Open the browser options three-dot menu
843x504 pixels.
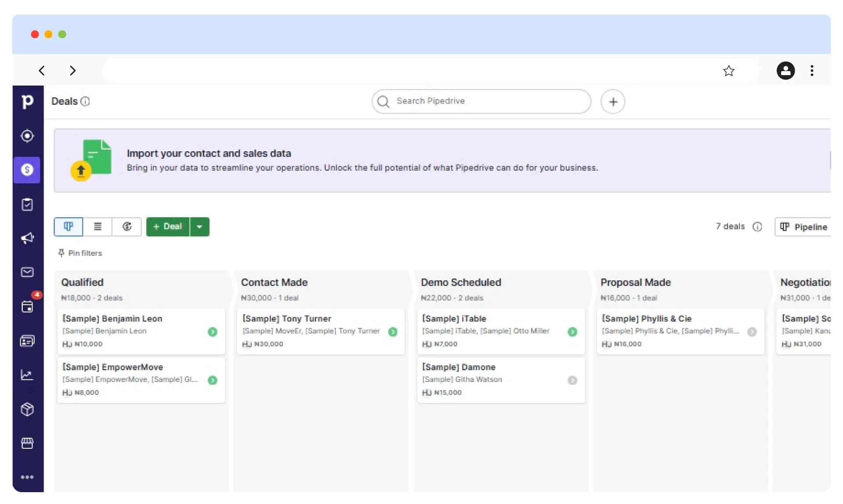[812, 71]
